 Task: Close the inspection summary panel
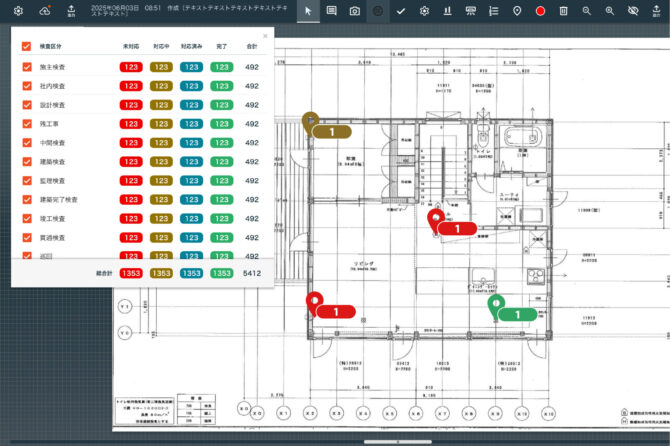click(265, 36)
